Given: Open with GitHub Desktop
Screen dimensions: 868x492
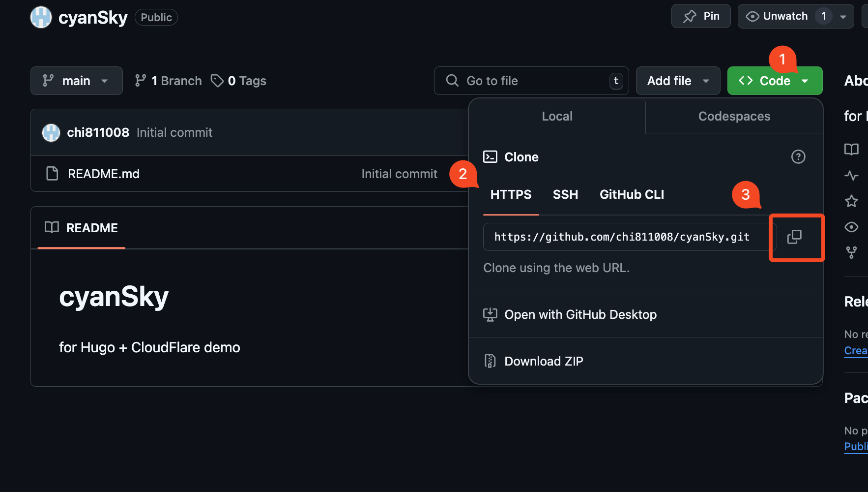Looking at the screenshot, I should 646,314.
